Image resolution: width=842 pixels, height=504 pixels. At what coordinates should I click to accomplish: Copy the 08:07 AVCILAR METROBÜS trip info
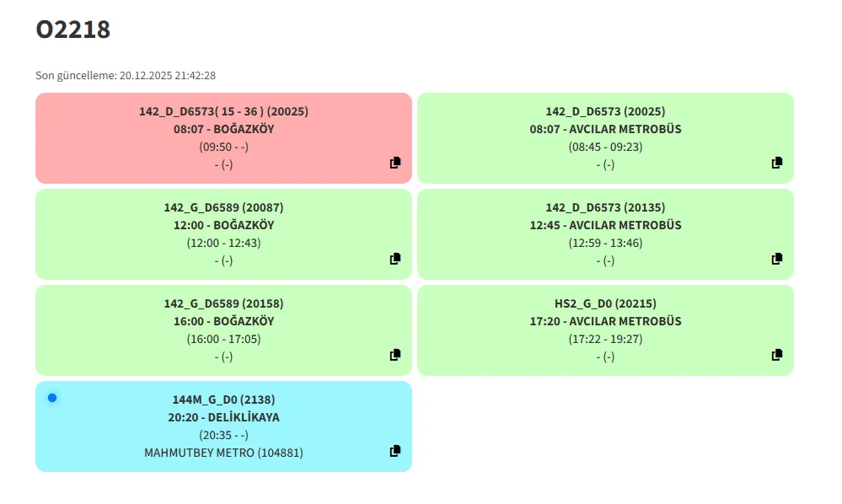pos(777,163)
